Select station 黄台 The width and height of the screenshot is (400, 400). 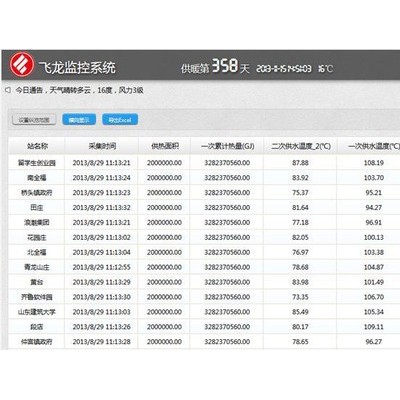click(37, 282)
